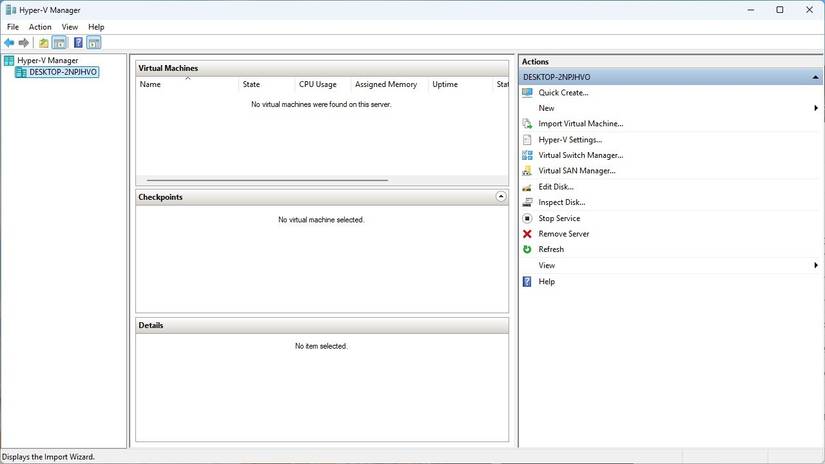The height and width of the screenshot is (464, 825).
Task: Open Virtual SAN Manager... action
Action: coord(577,170)
